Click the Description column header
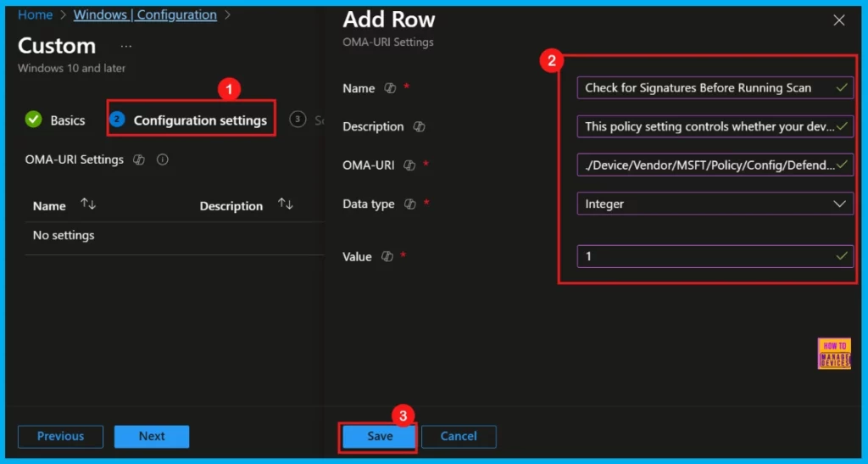The image size is (868, 464). pos(231,205)
